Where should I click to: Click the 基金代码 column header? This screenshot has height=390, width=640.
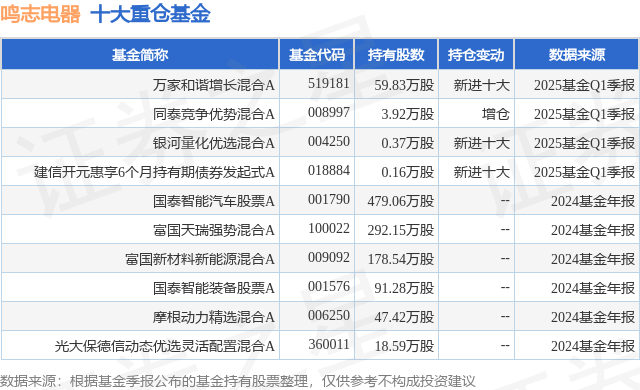(x=317, y=55)
